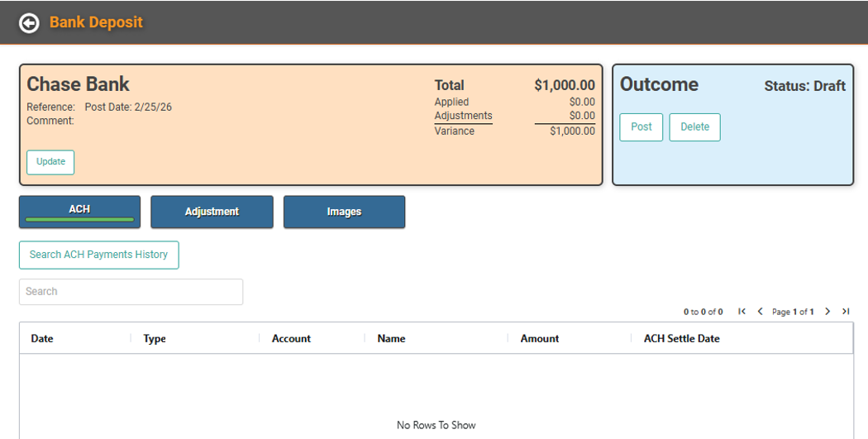Click the Update button
The height and width of the screenshot is (439, 868).
click(50, 162)
